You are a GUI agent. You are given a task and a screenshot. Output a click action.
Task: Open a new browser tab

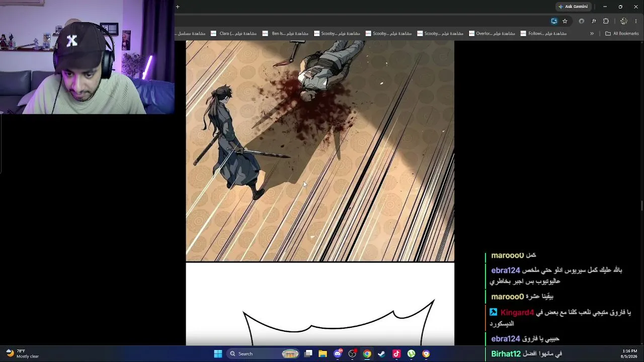(178, 7)
